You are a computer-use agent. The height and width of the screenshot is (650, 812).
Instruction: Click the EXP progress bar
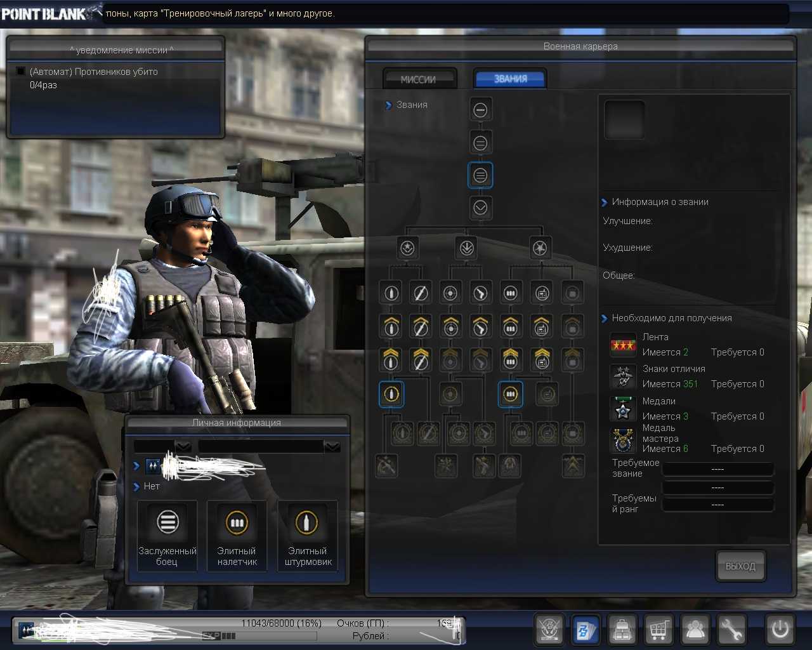pos(219,635)
